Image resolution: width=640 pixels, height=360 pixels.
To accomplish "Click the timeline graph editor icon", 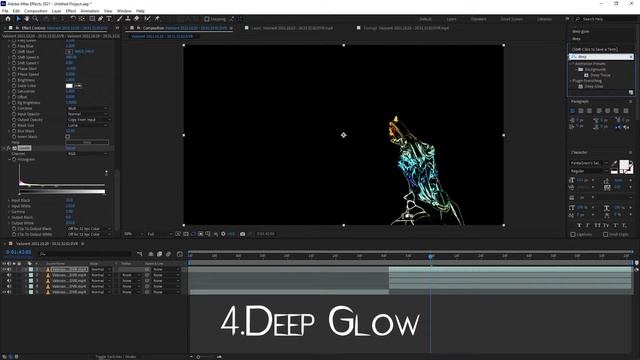I will pos(180,254).
